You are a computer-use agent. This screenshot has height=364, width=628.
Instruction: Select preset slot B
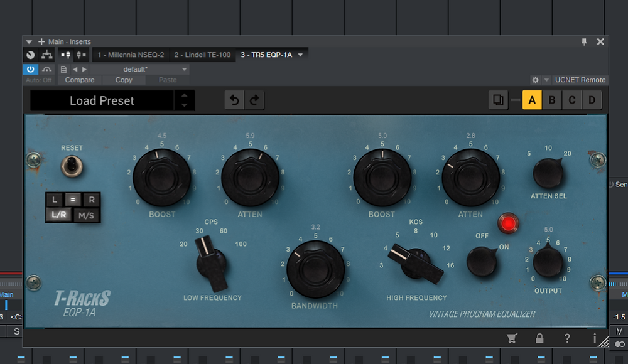pos(552,100)
